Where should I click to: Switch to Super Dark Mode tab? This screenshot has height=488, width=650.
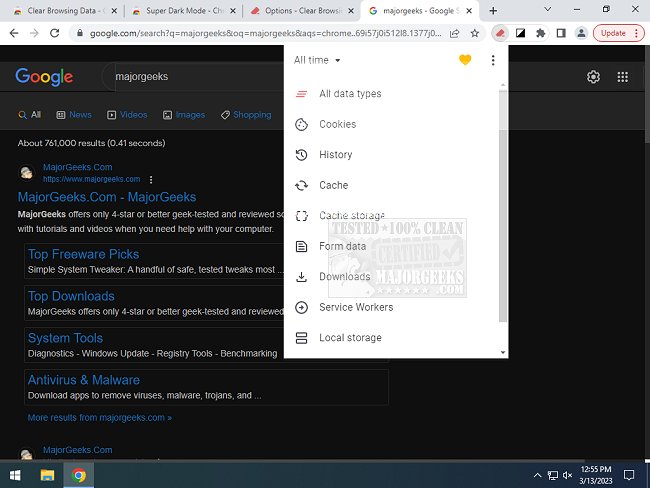(182, 11)
